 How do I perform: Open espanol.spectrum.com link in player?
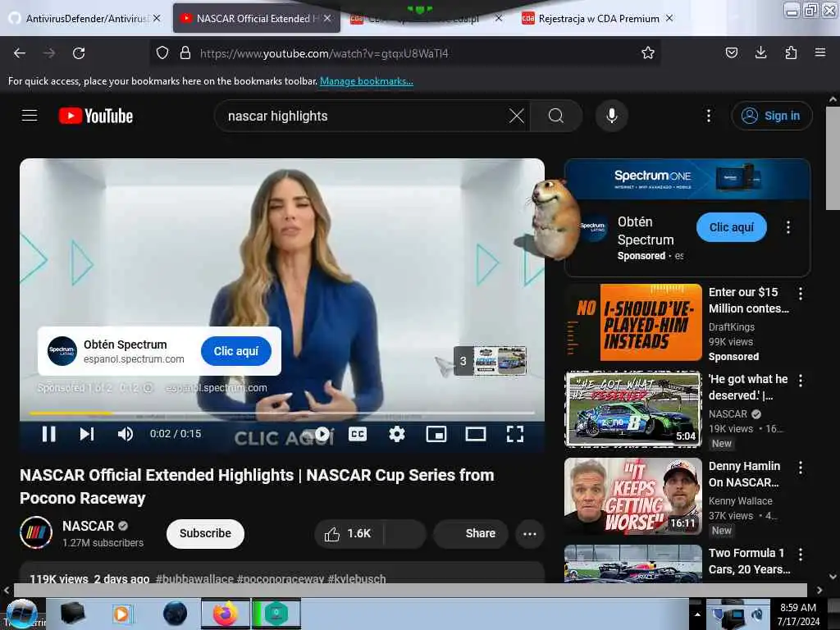[x=217, y=388]
